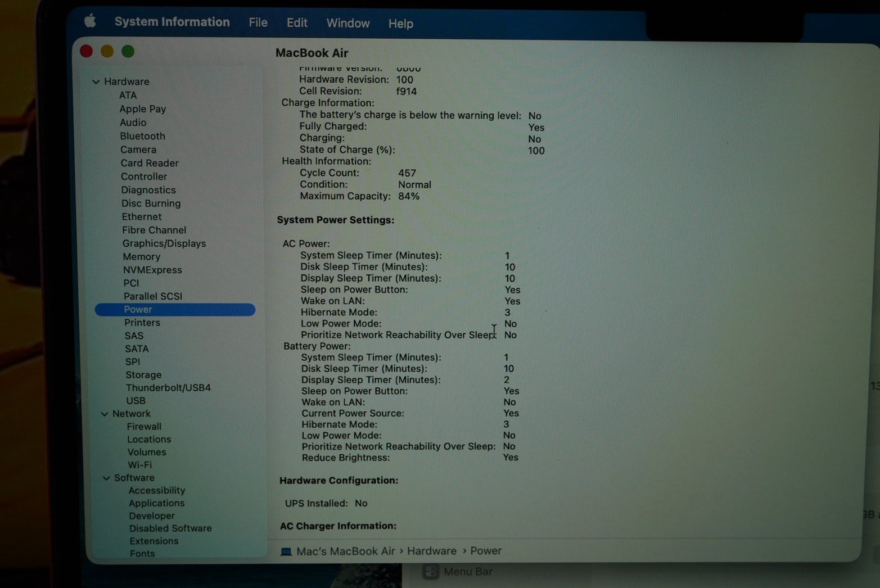Select NVMExpress in the sidebar
This screenshot has width=880, height=588.
[152, 270]
